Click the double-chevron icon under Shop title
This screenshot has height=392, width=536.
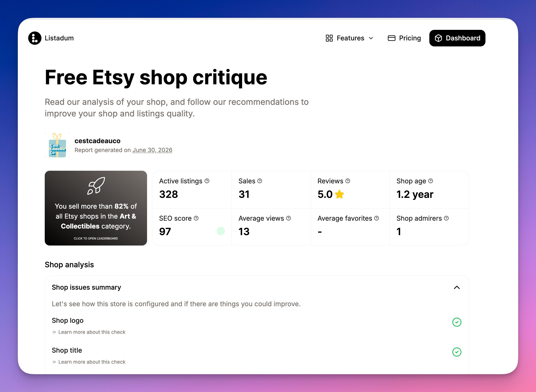point(54,362)
